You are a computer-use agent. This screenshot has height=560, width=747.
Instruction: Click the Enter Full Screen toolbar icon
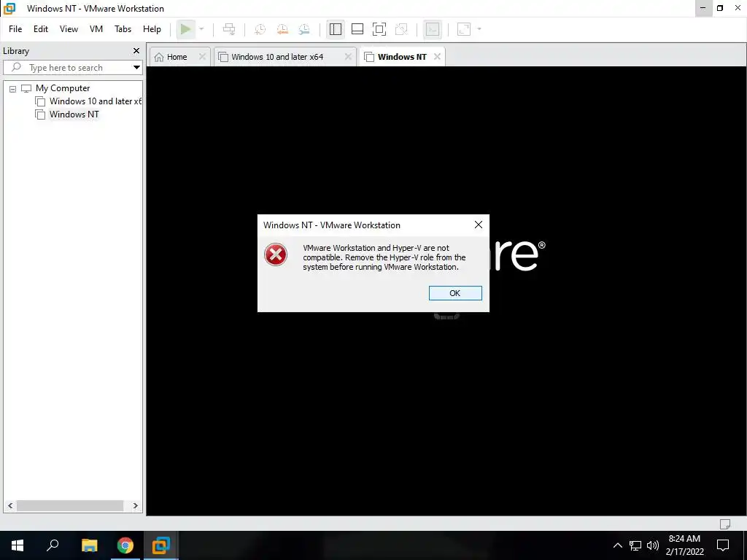(x=379, y=29)
